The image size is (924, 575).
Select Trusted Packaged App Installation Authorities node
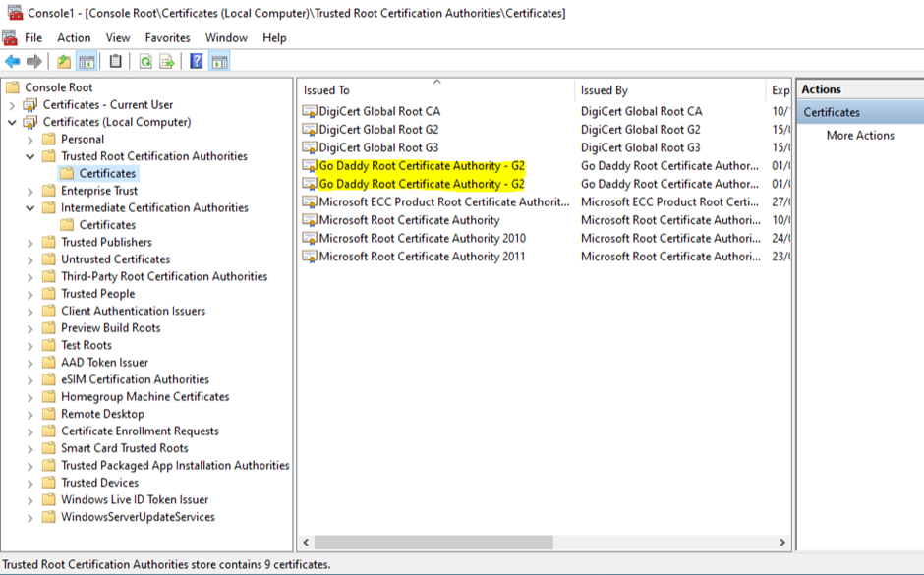(x=175, y=466)
